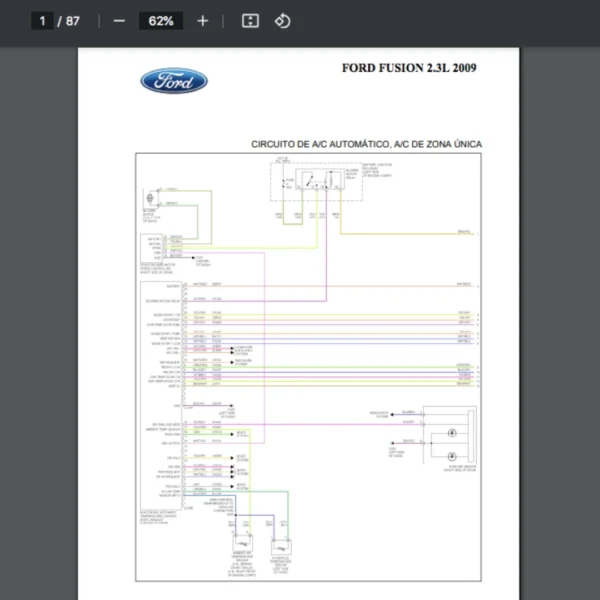
Task: Click the zoom out minus icon
Action: click(x=120, y=21)
